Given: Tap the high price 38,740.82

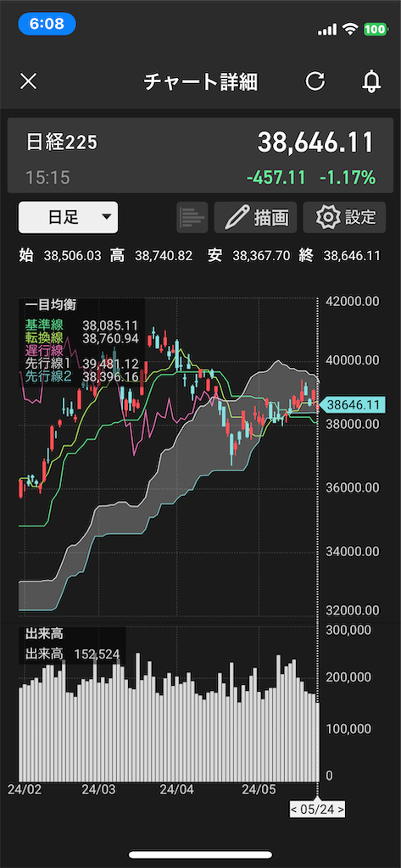Looking at the screenshot, I should click(x=164, y=256).
